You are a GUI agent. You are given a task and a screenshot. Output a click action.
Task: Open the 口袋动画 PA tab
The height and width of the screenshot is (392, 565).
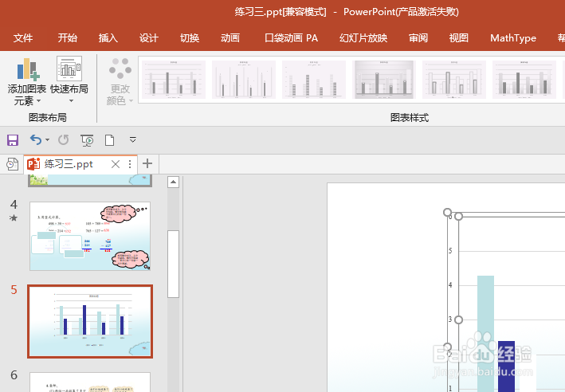click(291, 37)
